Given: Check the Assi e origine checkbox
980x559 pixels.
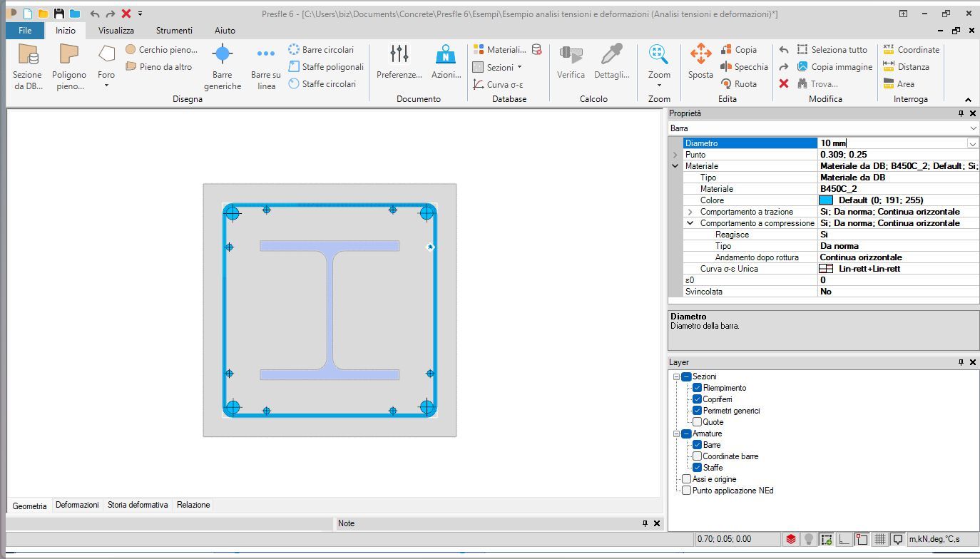Looking at the screenshot, I should click(686, 479).
